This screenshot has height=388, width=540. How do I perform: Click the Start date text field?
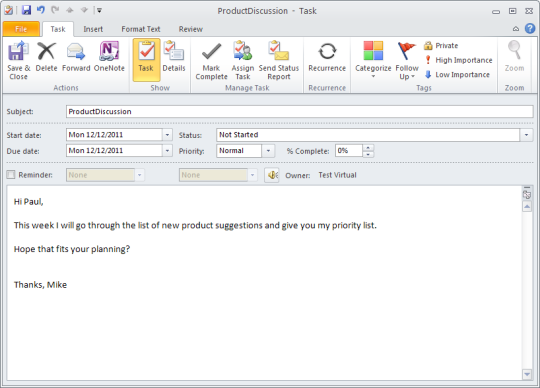click(x=114, y=135)
